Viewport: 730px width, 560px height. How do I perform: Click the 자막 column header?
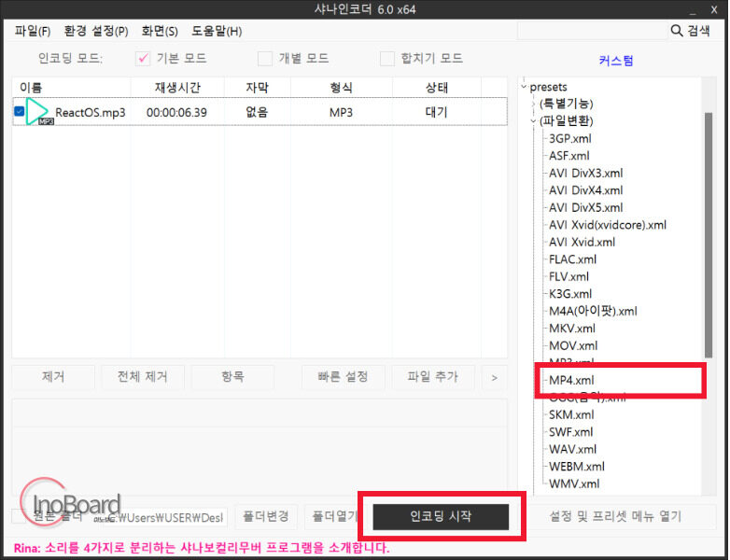258,88
